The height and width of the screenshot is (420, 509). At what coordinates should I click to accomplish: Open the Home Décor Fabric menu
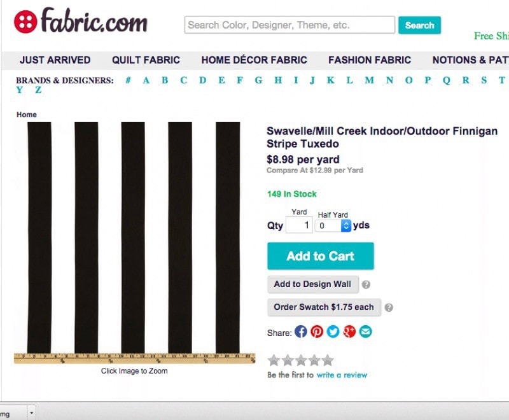click(254, 60)
